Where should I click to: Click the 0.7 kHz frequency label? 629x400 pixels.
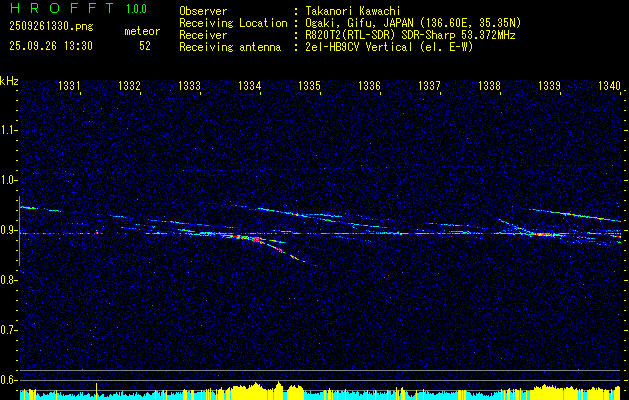click(x=8, y=330)
